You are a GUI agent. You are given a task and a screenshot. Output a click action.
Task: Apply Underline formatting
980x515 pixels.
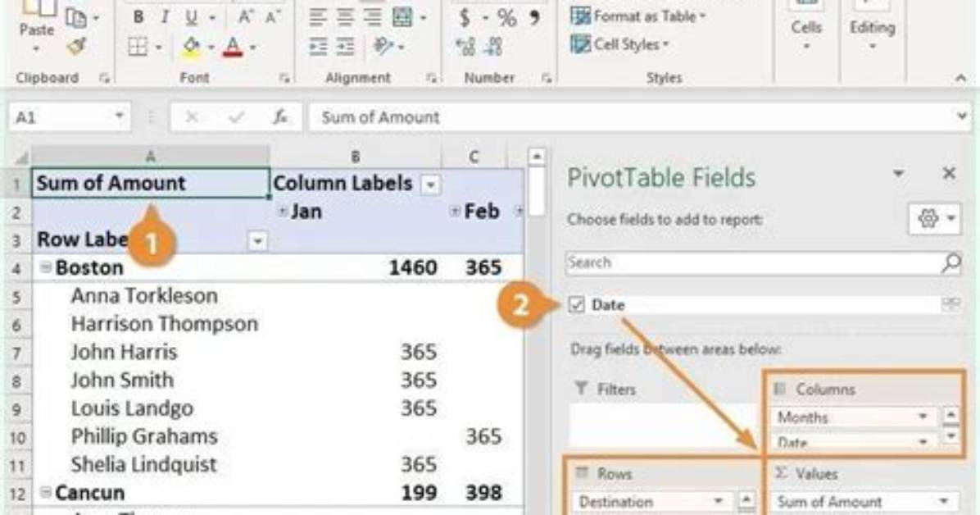(x=191, y=17)
